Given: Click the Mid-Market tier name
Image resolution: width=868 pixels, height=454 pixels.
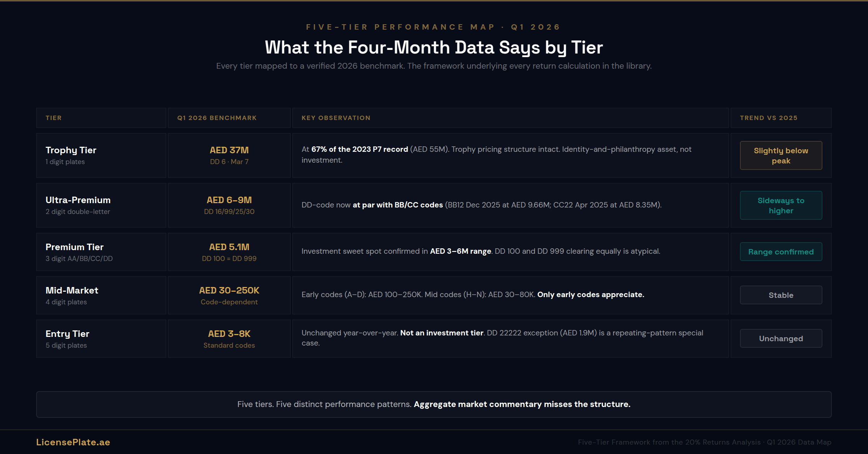Looking at the screenshot, I should click(72, 290).
